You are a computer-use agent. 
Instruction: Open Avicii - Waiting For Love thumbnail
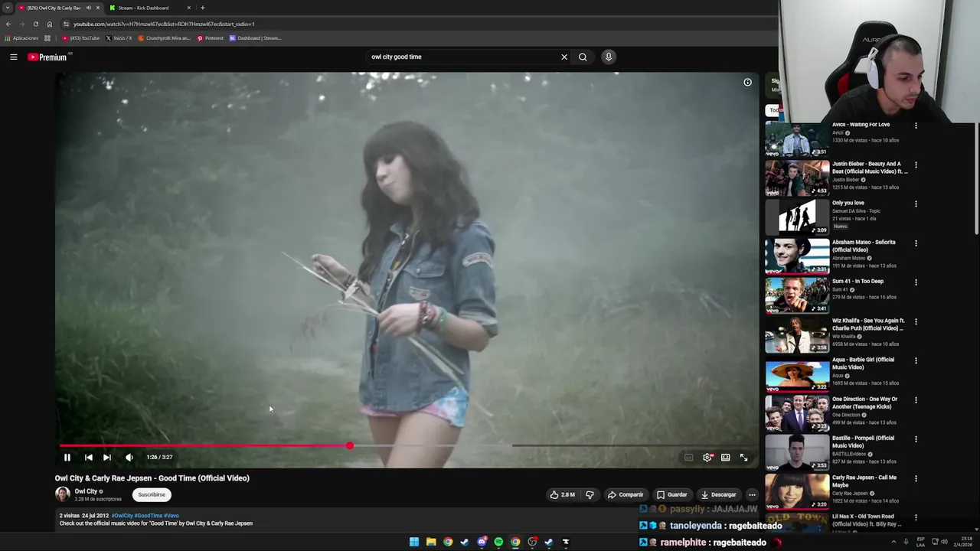pyautogui.click(x=797, y=139)
